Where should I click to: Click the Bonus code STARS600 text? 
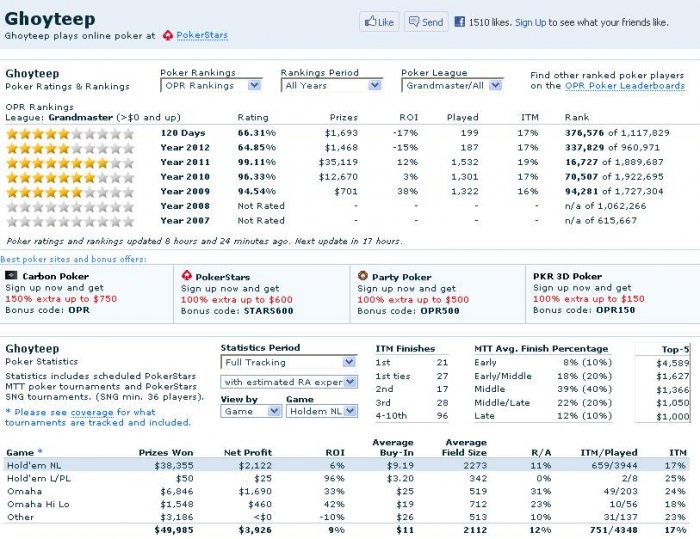(237, 311)
